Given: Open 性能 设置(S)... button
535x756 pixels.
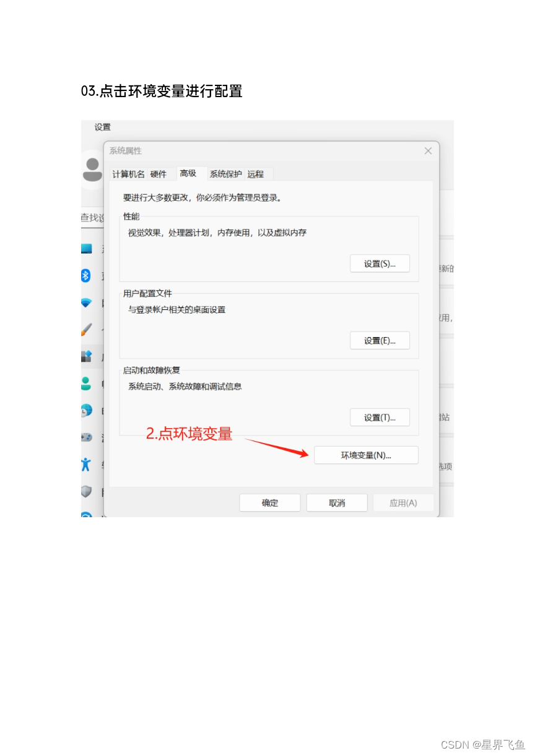Looking at the screenshot, I should pyautogui.click(x=380, y=264).
